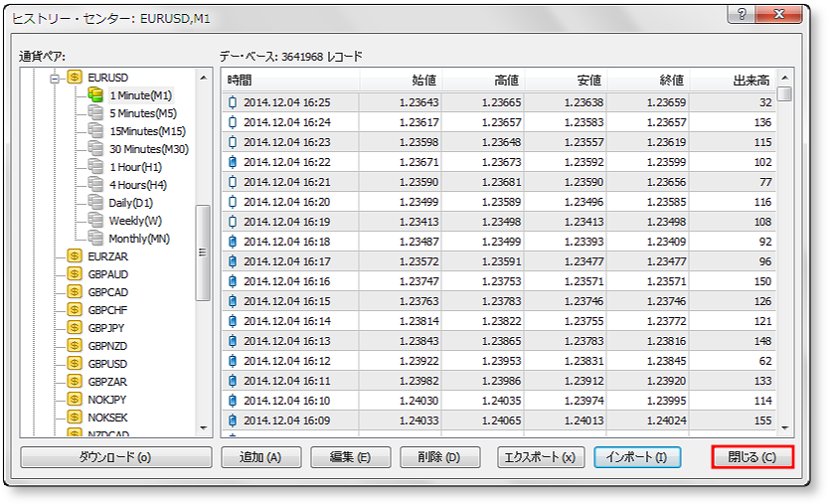Select the row 2014.12.04 16:15
Image resolution: width=828 pixels, height=504 pixels.
coord(499,301)
